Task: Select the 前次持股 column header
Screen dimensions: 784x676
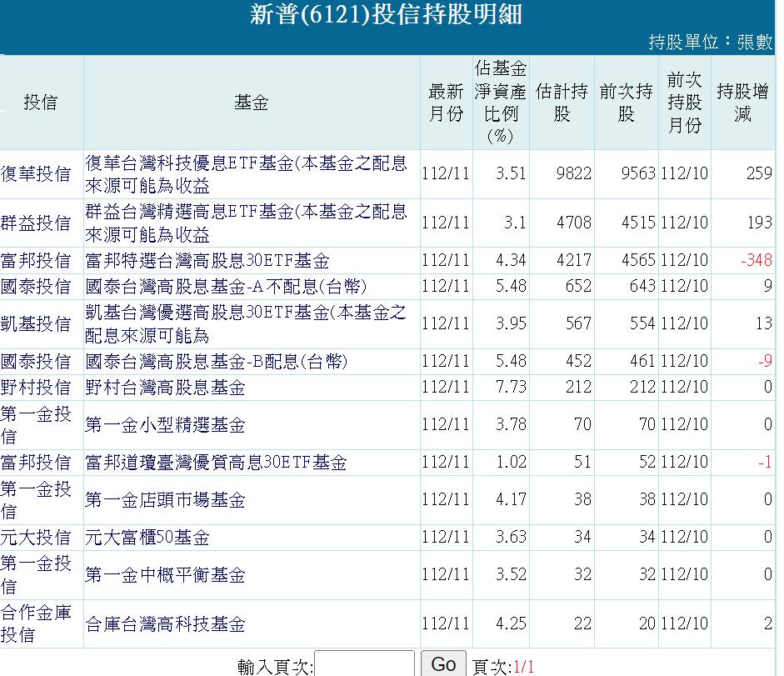Action: (626, 103)
